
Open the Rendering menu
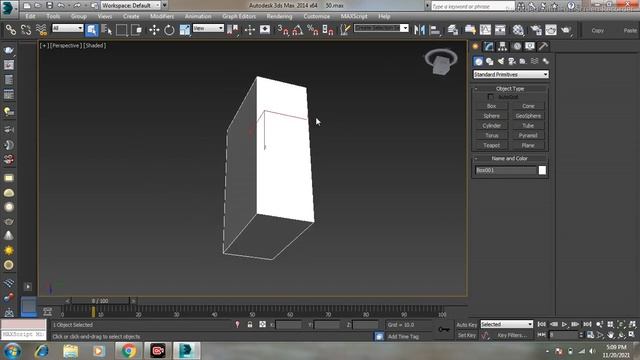(x=279, y=16)
